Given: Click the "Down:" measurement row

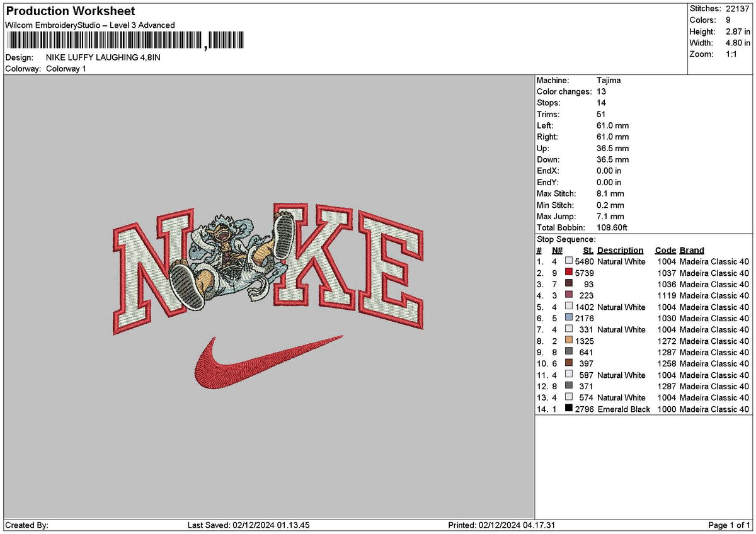Looking at the screenshot, I should point(583,159).
